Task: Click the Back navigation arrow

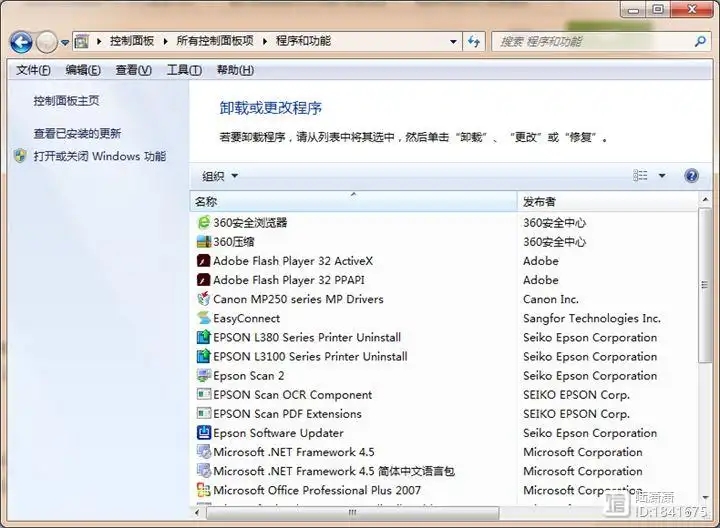Action: click(21, 43)
